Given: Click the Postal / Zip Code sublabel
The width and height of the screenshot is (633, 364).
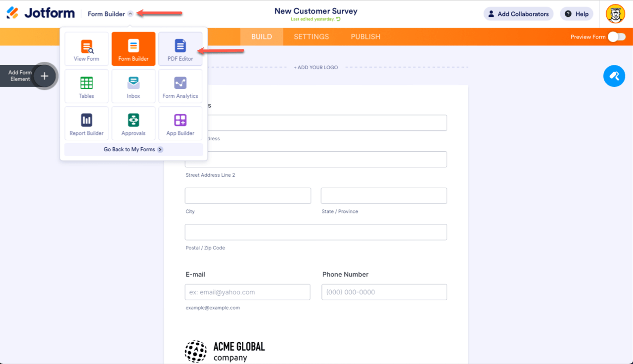Looking at the screenshot, I should [205, 248].
